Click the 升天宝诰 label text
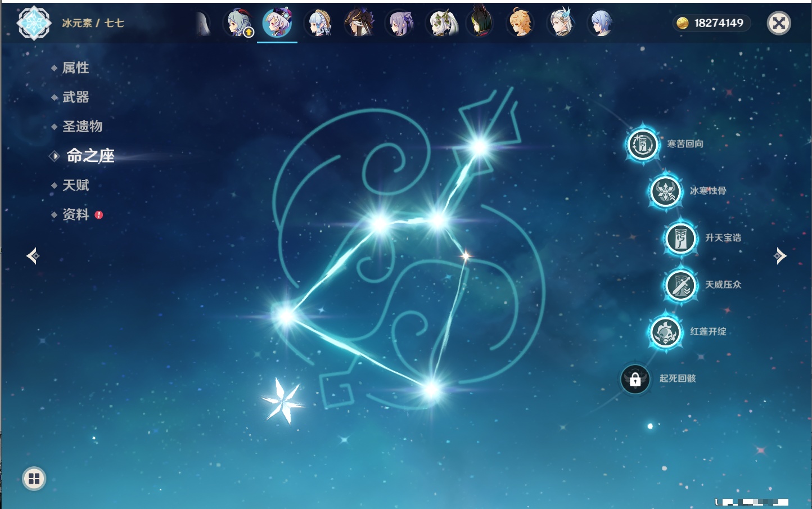Image resolution: width=812 pixels, height=509 pixels. click(x=723, y=238)
